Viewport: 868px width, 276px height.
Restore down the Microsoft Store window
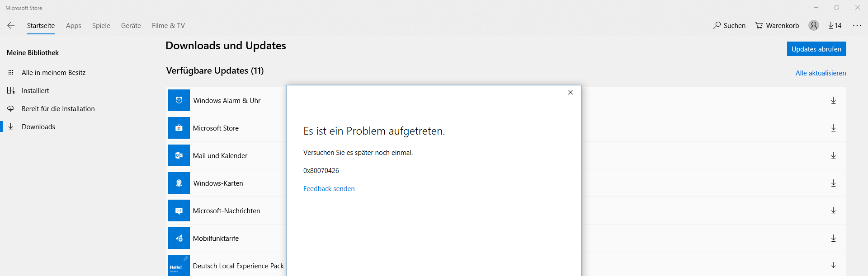click(x=837, y=7)
